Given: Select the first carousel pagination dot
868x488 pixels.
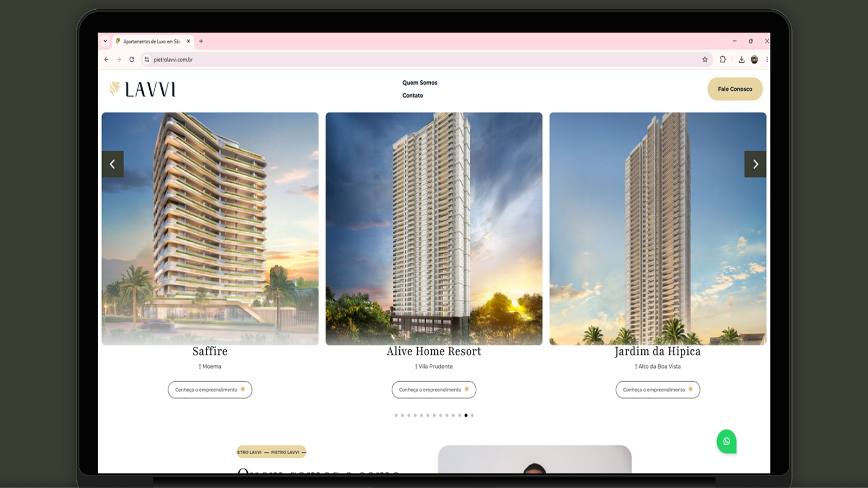Looking at the screenshot, I should point(396,415).
